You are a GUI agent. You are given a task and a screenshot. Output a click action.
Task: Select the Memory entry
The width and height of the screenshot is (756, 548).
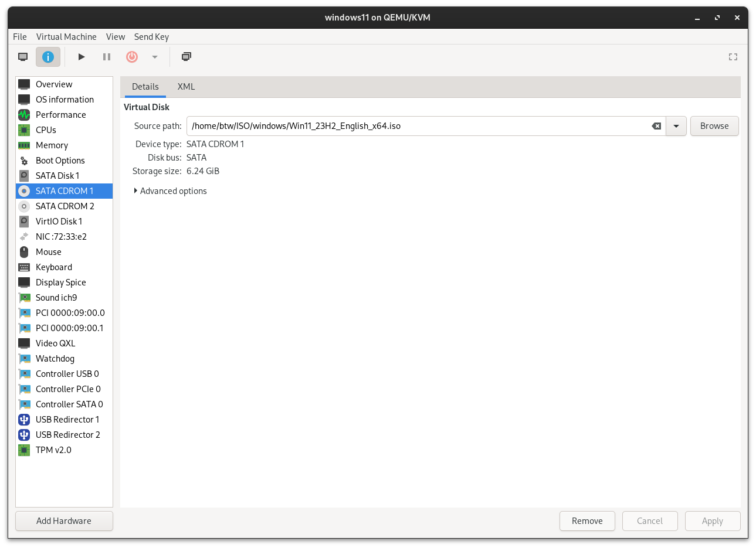pos(64,145)
